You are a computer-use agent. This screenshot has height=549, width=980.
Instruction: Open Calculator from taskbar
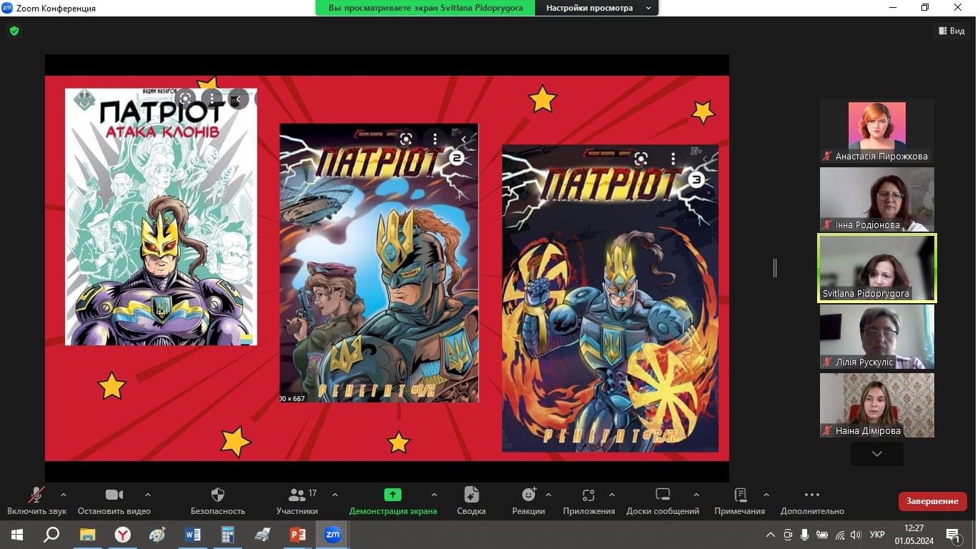point(228,535)
